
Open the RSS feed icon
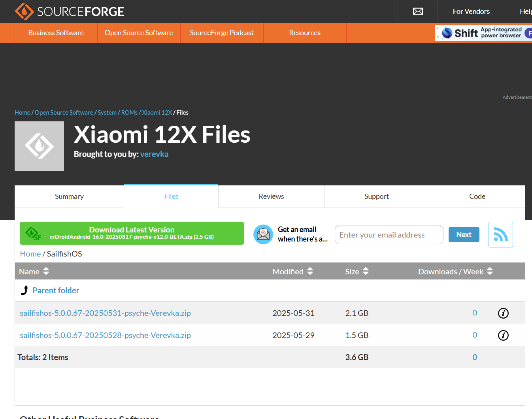pos(501,235)
